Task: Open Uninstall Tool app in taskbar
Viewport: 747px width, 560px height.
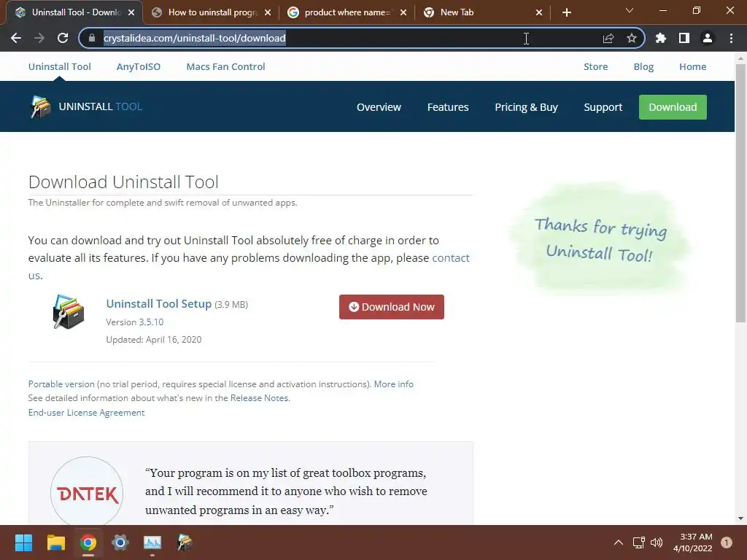Action: tap(185, 542)
